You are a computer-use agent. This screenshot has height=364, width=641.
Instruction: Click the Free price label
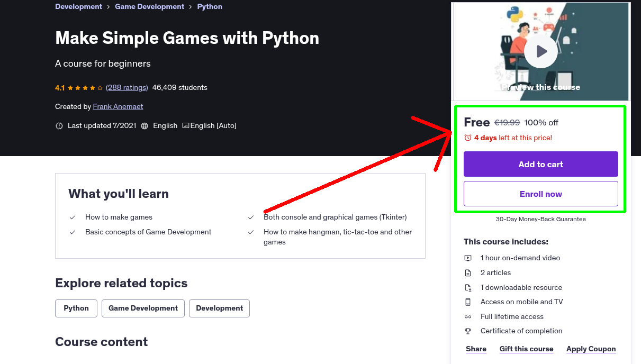[x=477, y=122]
